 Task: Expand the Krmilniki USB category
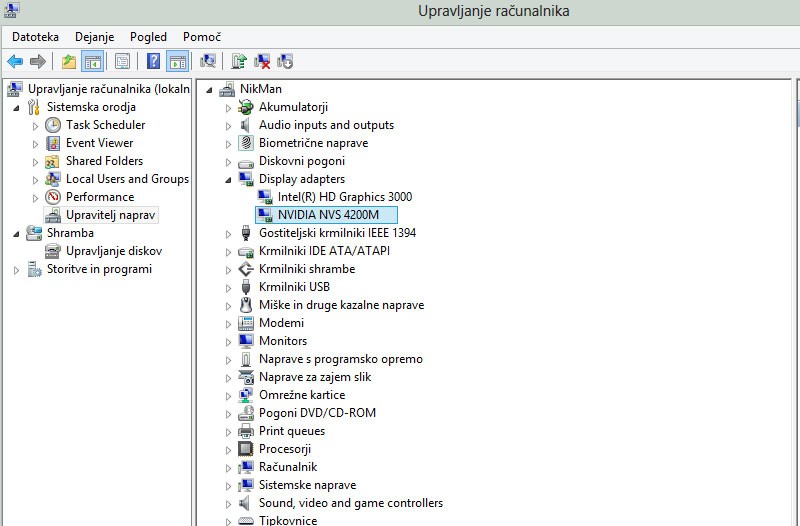(x=228, y=287)
